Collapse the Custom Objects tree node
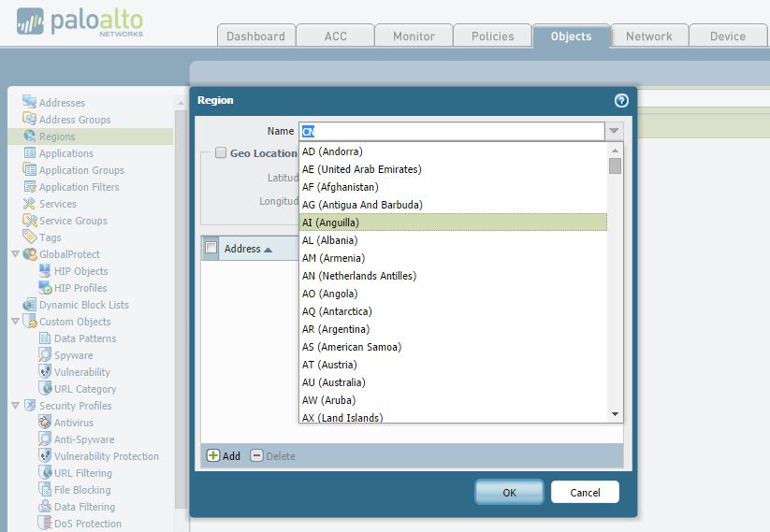Screen dimensions: 770x532 click(x=15, y=321)
